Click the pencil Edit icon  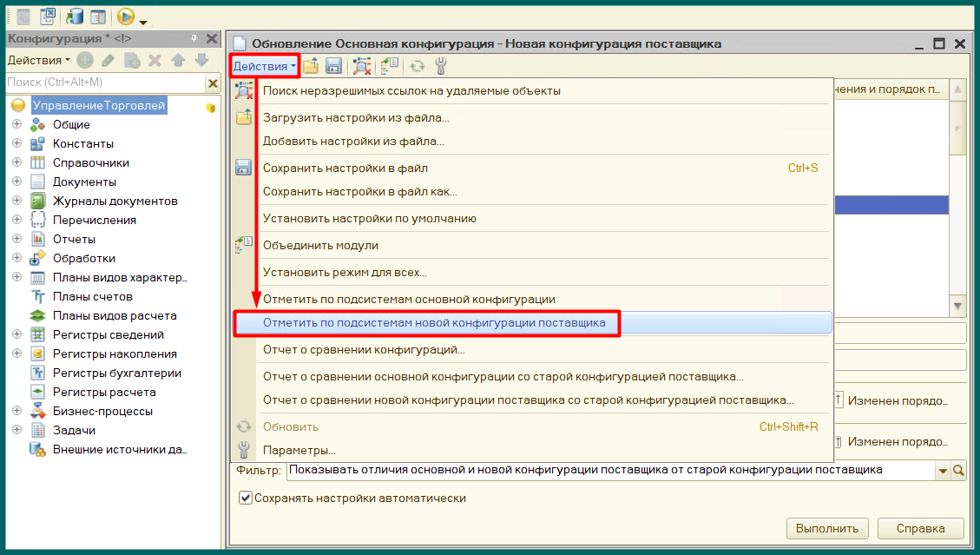click(109, 60)
